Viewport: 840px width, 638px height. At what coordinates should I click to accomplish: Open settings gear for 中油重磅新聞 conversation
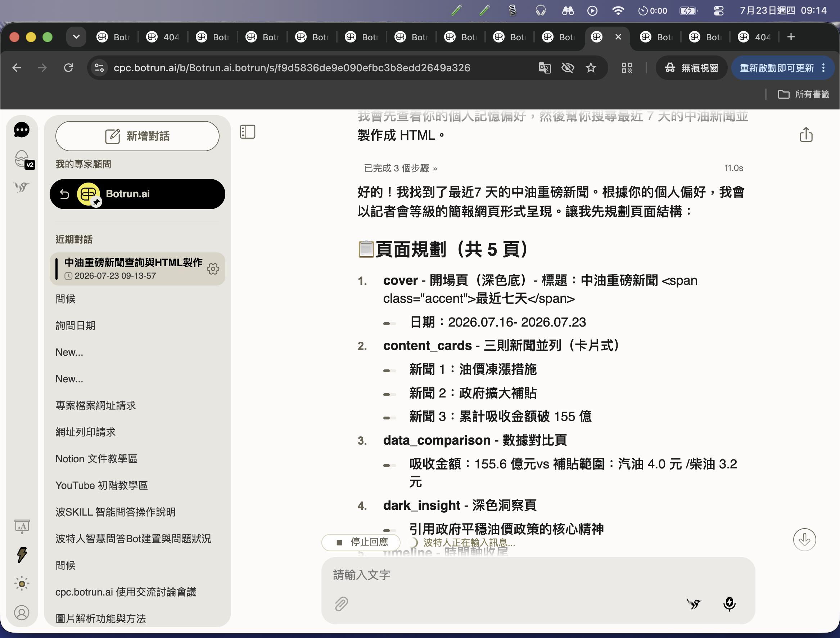[x=213, y=269]
